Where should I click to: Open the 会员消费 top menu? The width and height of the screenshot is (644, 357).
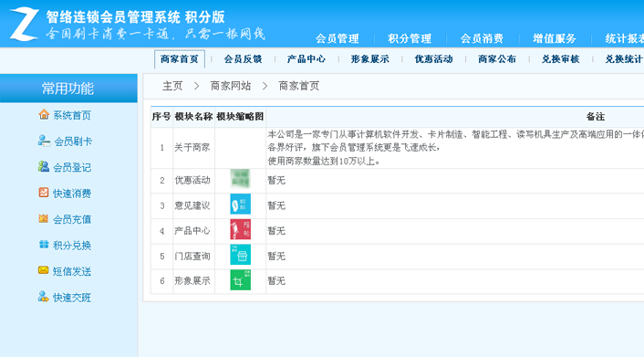pos(482,38)
